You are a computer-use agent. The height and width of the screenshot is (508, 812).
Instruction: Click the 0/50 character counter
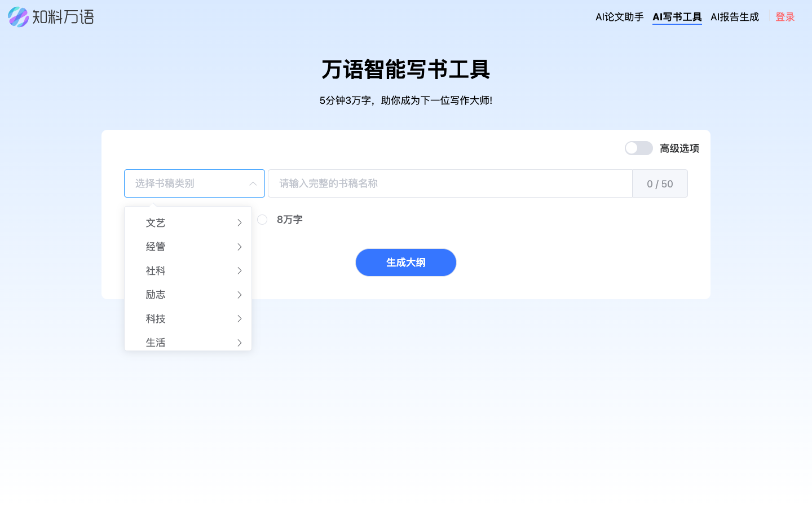pos(660,183)
